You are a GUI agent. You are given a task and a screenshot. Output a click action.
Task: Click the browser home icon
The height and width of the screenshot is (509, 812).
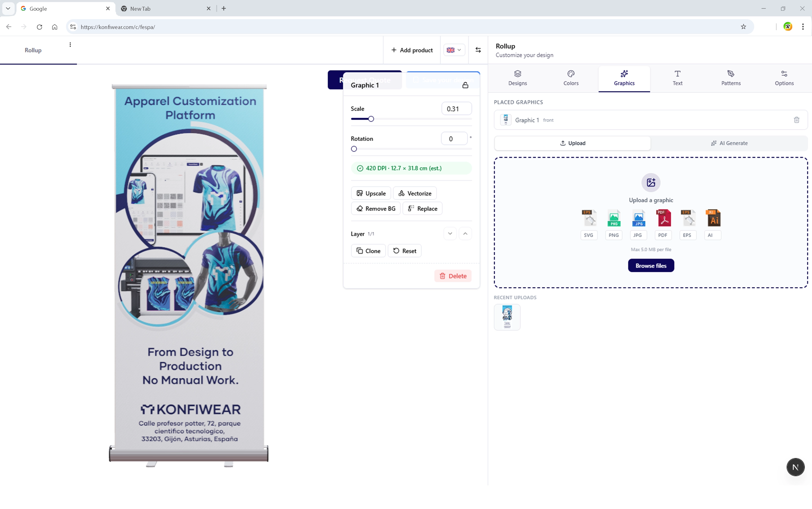click(x=55, y=27)
